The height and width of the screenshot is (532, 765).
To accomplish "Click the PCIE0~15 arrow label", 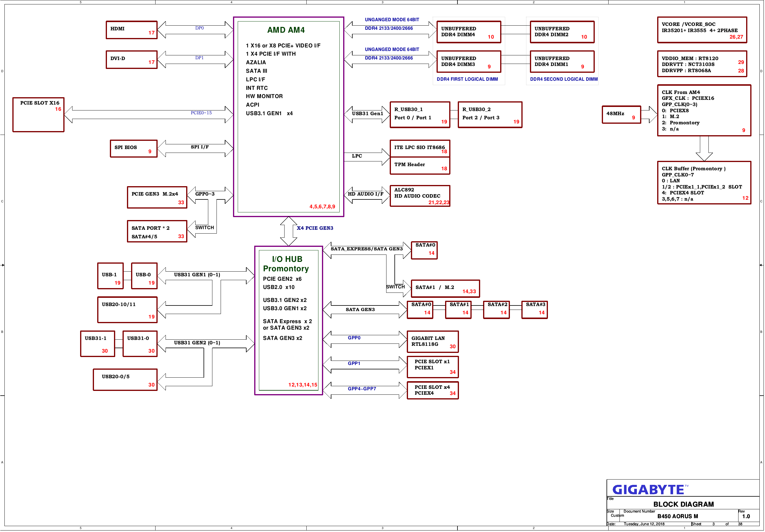I will point(201,113).
